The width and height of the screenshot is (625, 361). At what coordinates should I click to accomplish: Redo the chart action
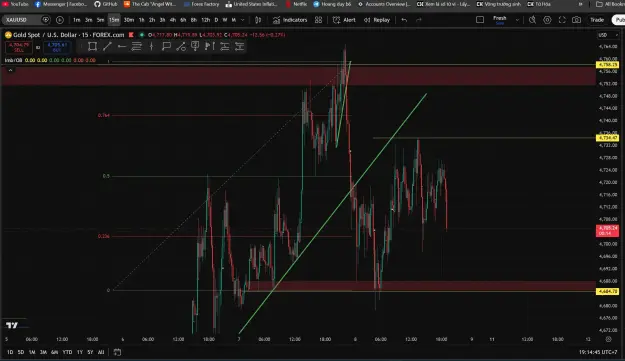pos(419,20)
